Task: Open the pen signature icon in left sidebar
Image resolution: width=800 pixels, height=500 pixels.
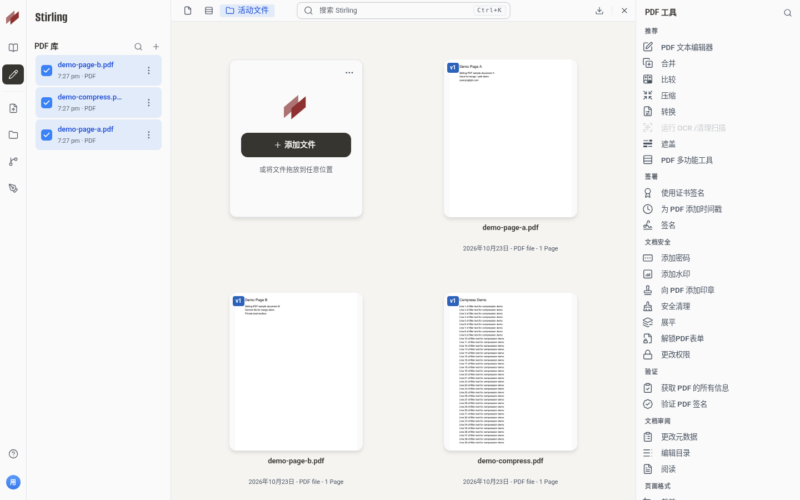Action: click(x=13, y=188)
